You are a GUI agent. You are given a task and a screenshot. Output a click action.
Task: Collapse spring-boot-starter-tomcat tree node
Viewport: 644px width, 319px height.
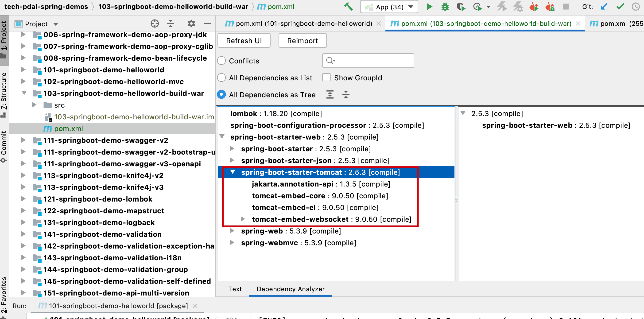tap(233, 172)
